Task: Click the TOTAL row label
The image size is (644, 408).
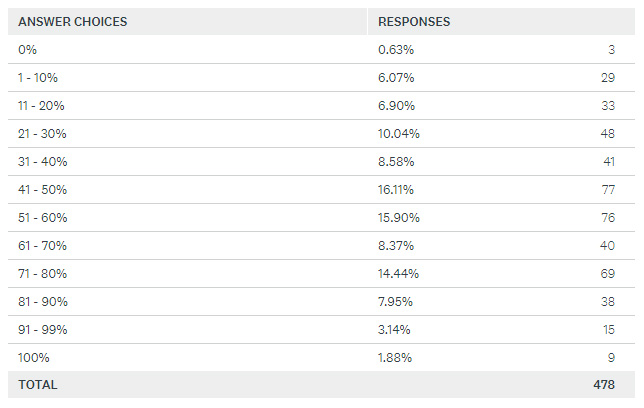Action: (x=38, y=385)
